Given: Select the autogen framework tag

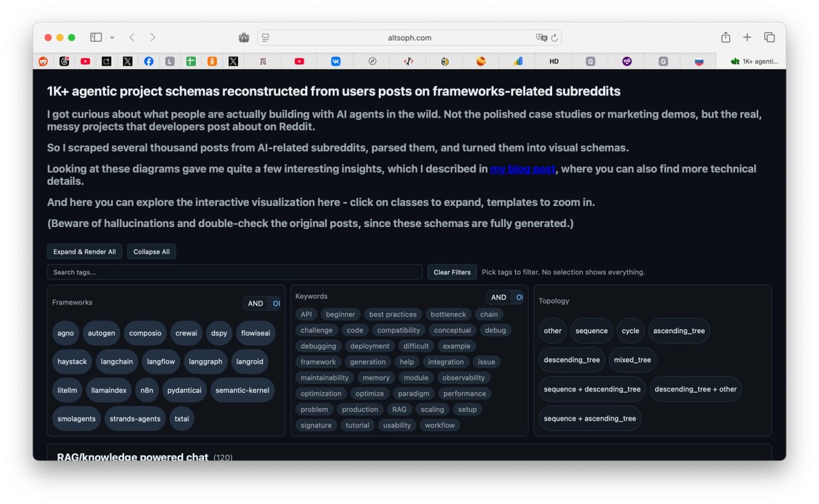Looking at the screenshot, I should 101,333.
